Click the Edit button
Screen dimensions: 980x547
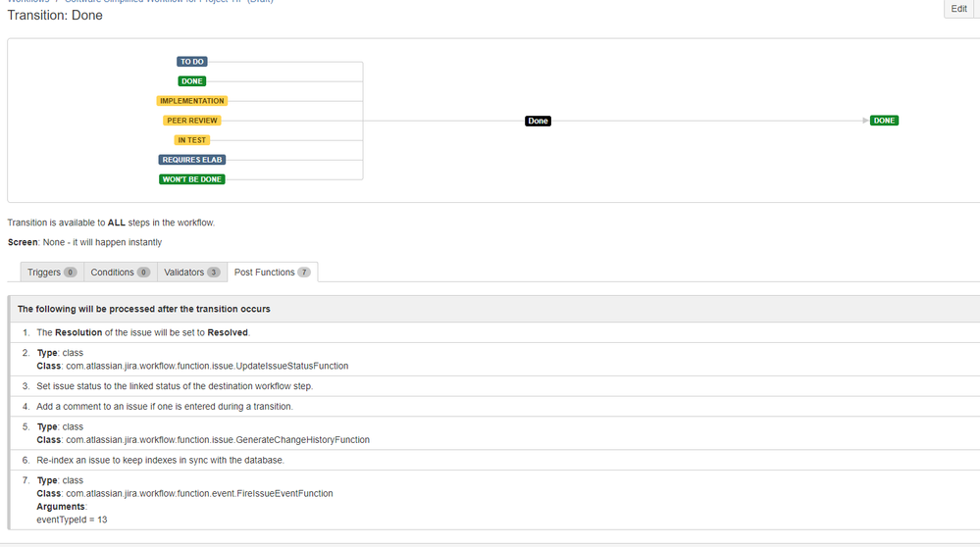pos(959,9)
